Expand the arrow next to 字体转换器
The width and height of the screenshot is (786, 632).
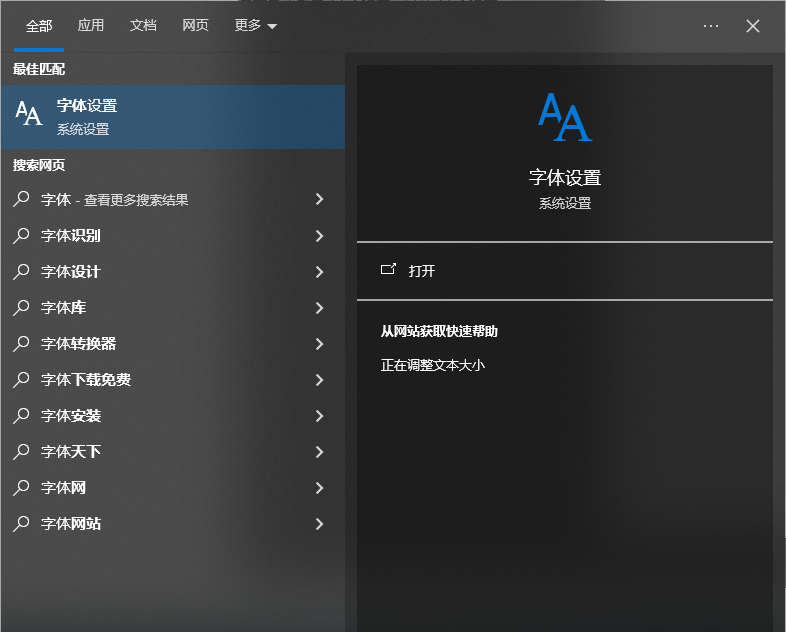tap(319, 344)
